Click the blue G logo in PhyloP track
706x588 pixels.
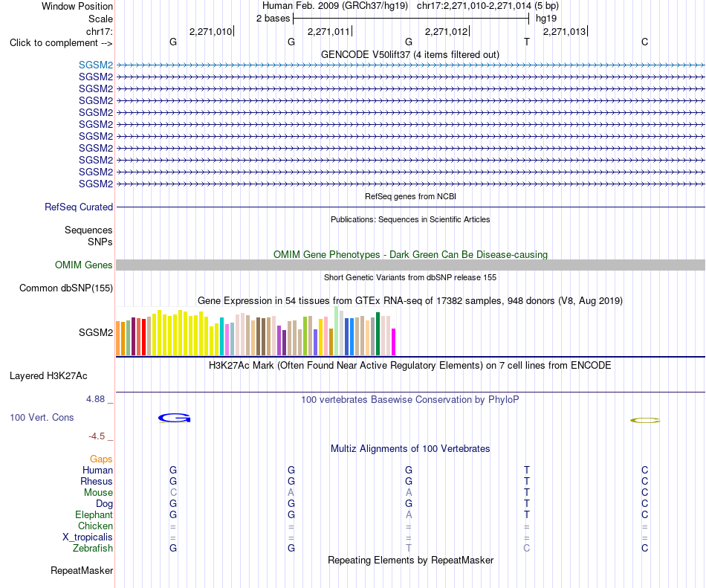(x=174, y=419)
